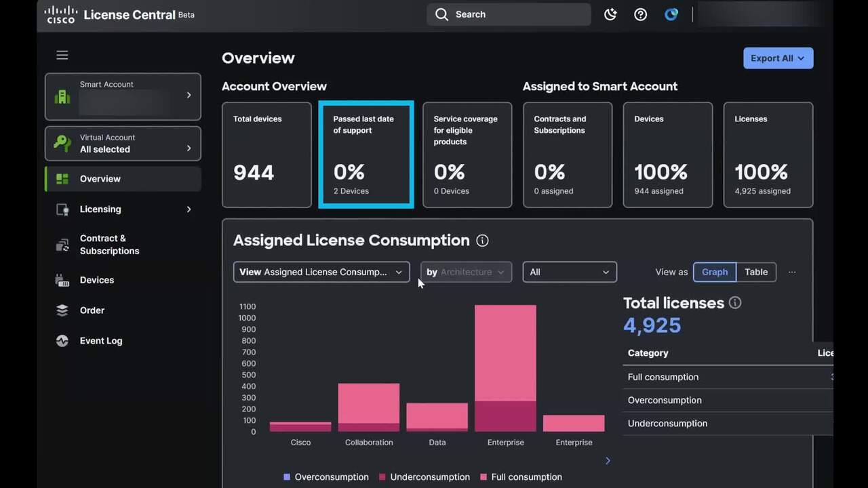Click the Underconsumption legend swatch
Viewport: 868px width, 488px height.
click(382, 477)
